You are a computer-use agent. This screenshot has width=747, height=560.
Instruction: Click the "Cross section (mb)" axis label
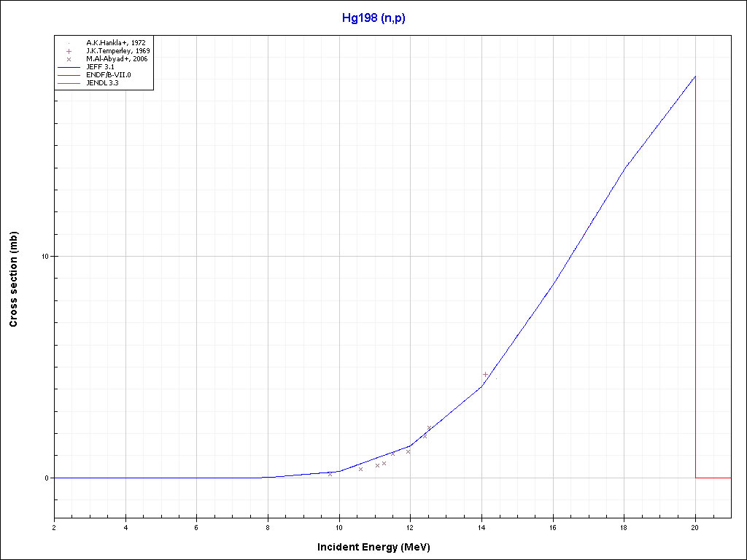click(13, 279)
